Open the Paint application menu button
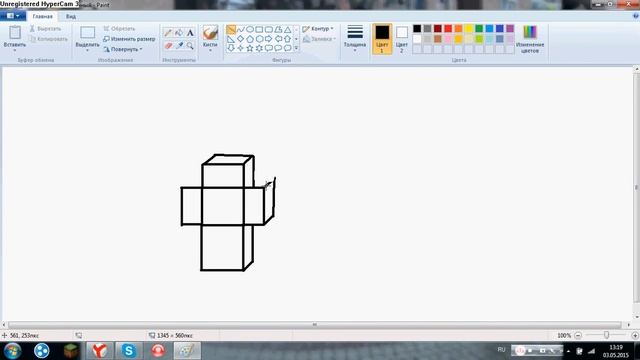Image resolution: width=640 pixels, height=360 pixels. point(13,16)
